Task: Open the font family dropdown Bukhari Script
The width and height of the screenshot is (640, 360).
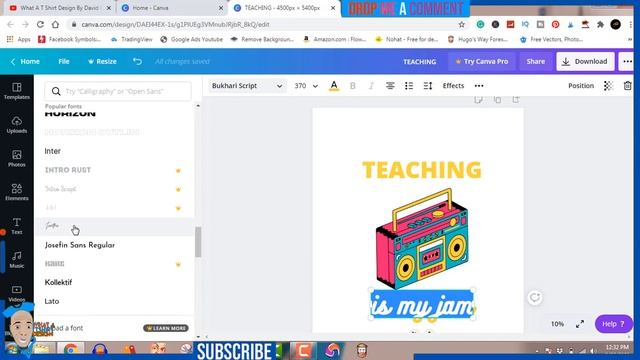Action: click(247, 86)
